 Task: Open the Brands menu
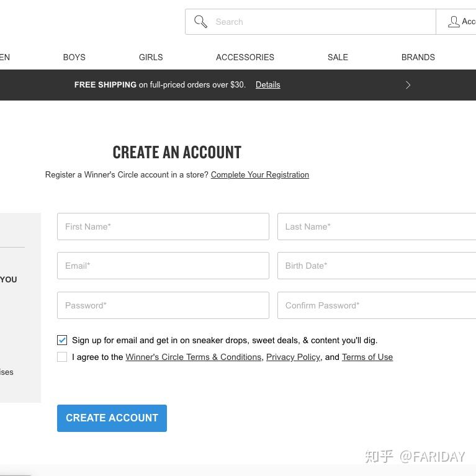(x=418, y=57)
